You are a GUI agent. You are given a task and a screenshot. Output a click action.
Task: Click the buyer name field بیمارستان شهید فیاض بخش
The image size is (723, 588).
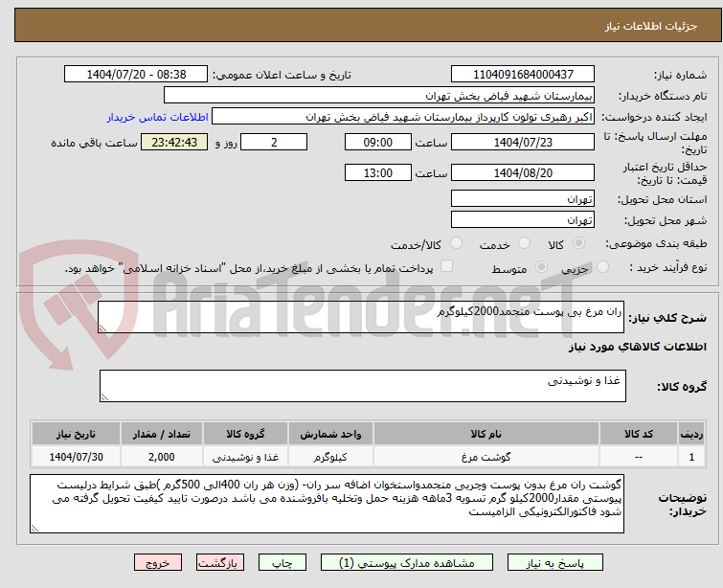click(379, 95)
